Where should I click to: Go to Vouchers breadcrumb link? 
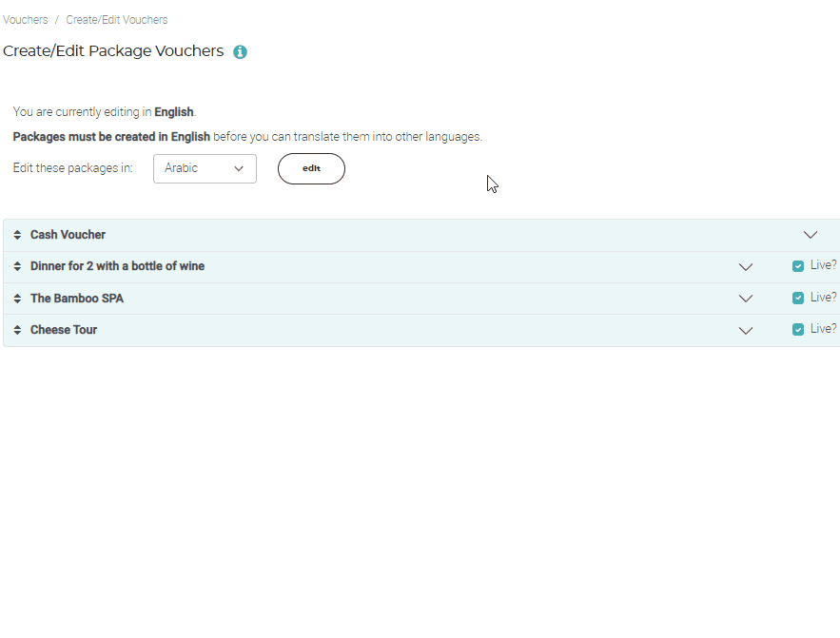click(26, 20)
